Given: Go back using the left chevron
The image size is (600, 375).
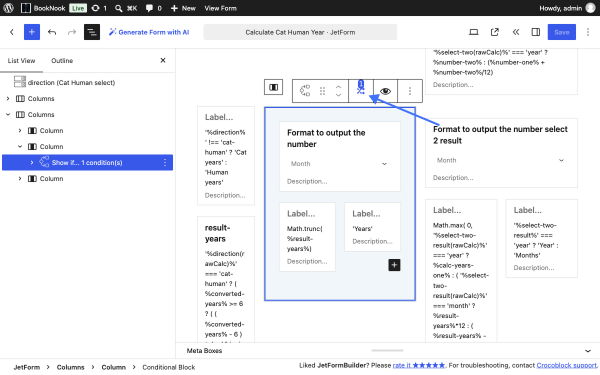Looking at the screenshot, I should (12, 32).
